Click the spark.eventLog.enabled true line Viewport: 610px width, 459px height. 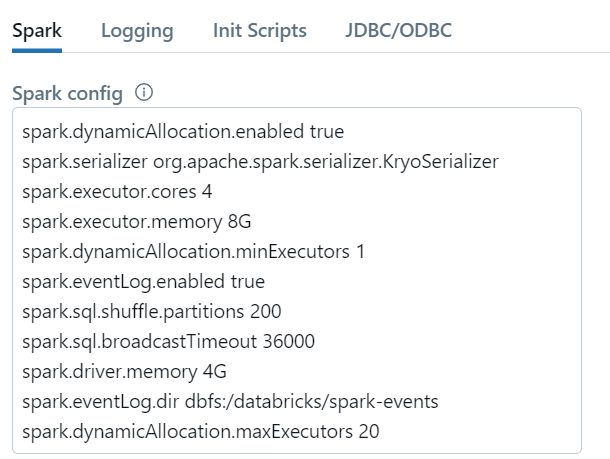click(x=144, y=282)
